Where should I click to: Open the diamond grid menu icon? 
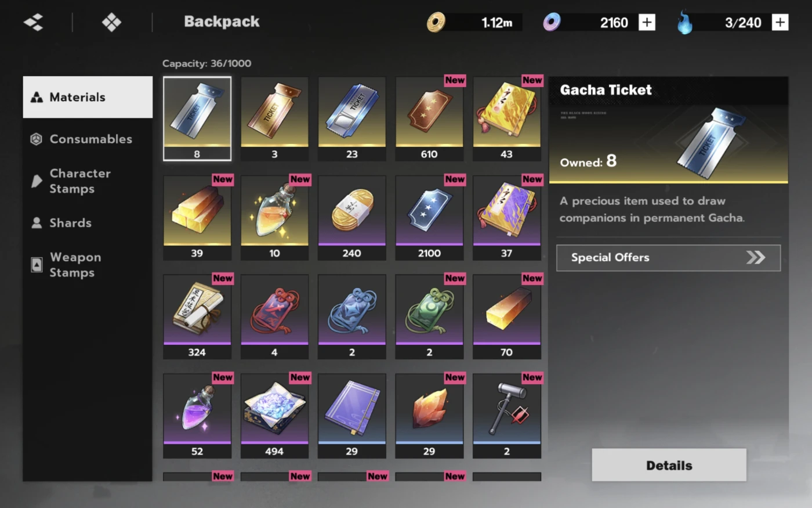point(111,23)
